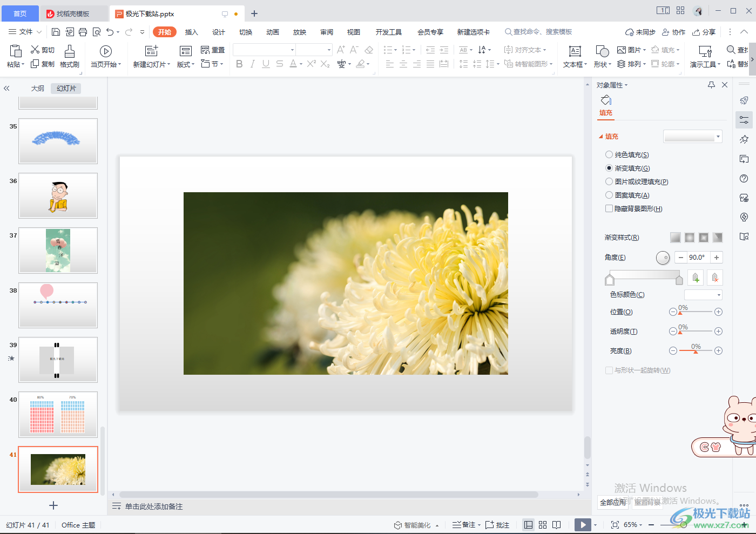Toggle Bold formatting
The image size is (756, 534).
(239, 64)
